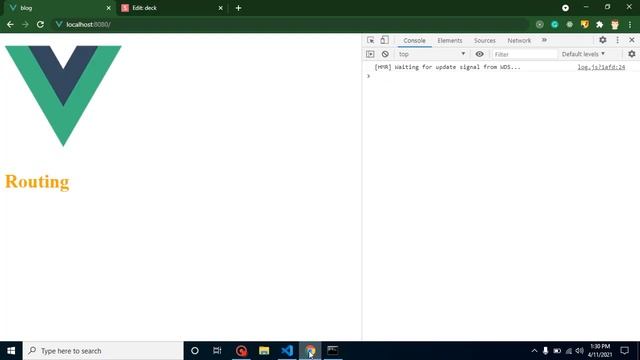640x360 pixels.
Task: Click the Vue logo image
Action: pyautogui.click(x=63, y=96)
